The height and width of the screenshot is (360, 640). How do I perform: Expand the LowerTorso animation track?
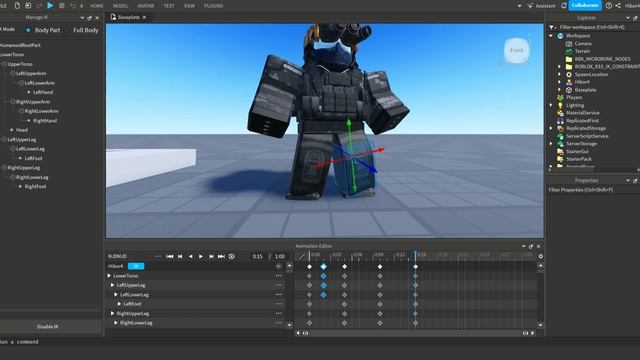pos(109,276)
